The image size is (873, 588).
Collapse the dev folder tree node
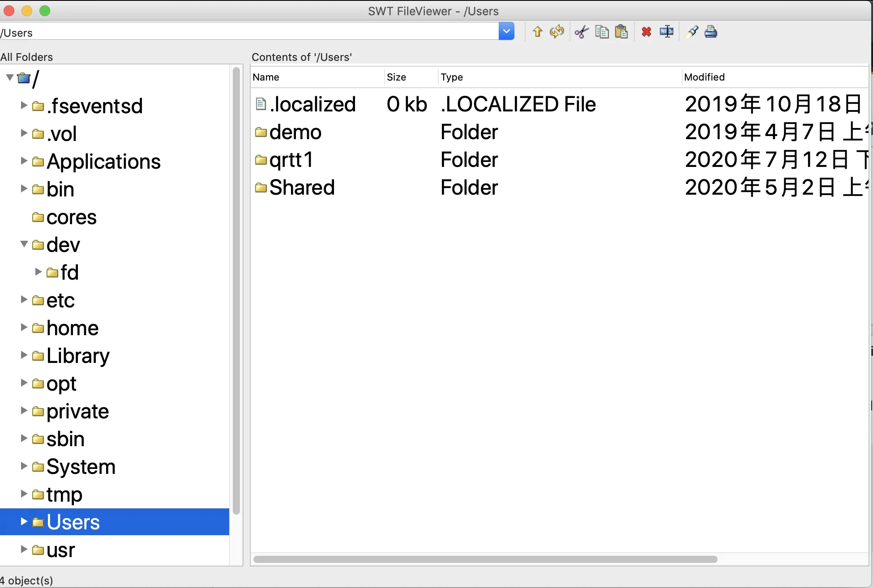[24, 244]
